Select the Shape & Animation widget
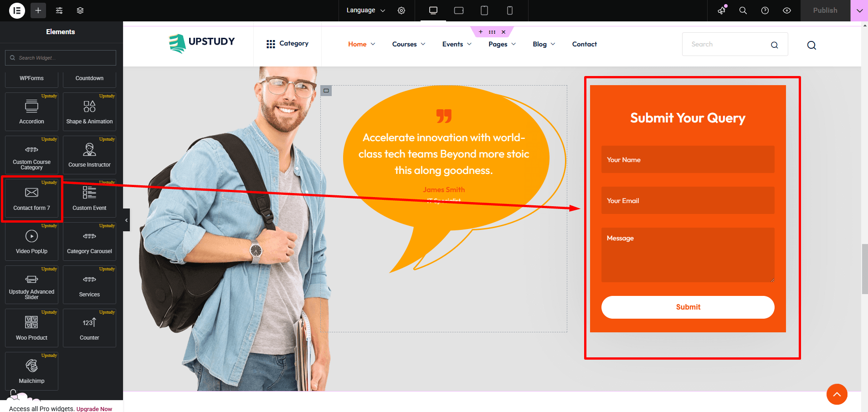This screenshot has width=868, height=412. (89, 112)
